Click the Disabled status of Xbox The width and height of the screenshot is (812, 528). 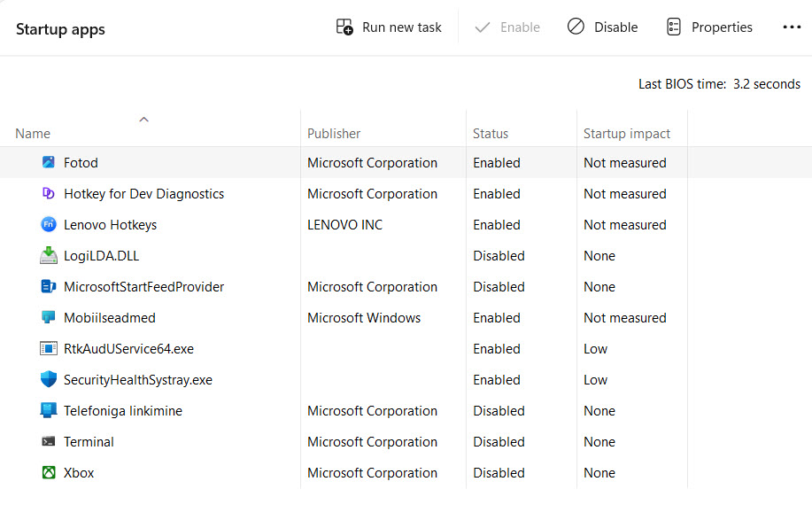coord(499,473)
